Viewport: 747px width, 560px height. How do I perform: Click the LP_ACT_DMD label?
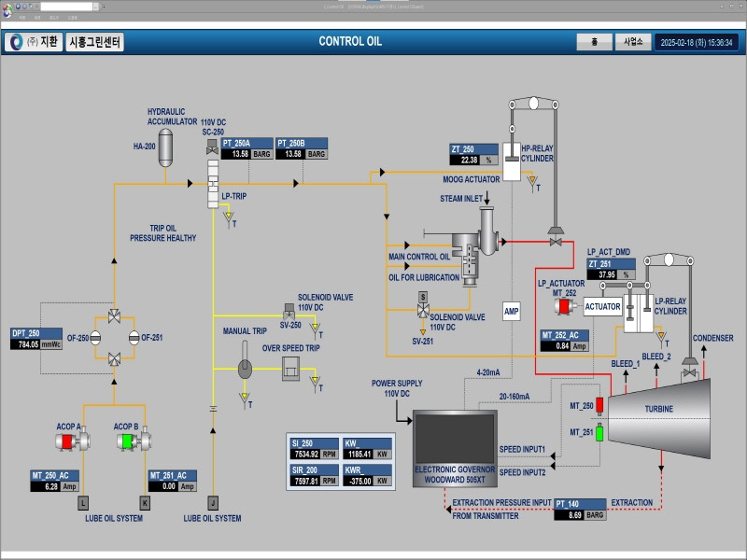pos(609,252)
